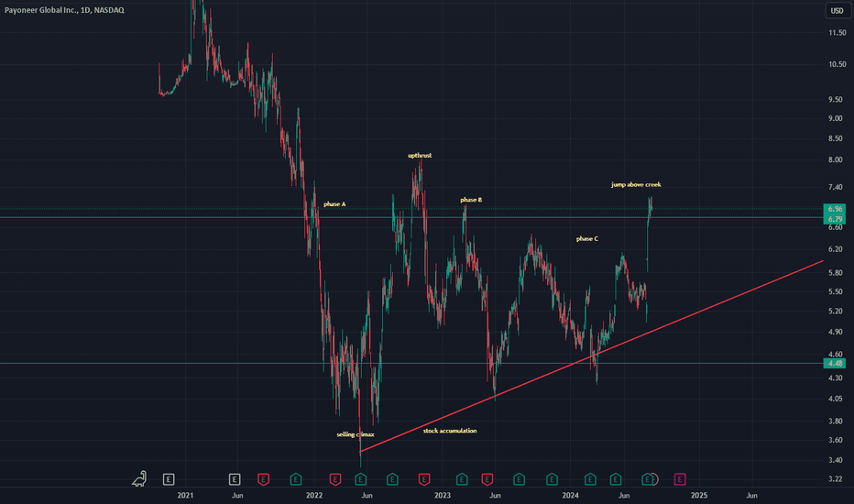
Task: Click the 2024 label on the time axis
Action: [x=570, y=495]
